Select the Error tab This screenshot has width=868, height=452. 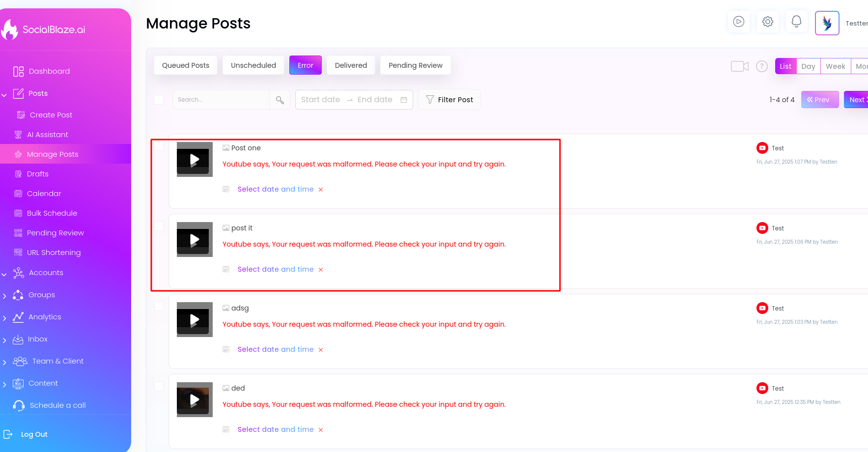[306, 65]
